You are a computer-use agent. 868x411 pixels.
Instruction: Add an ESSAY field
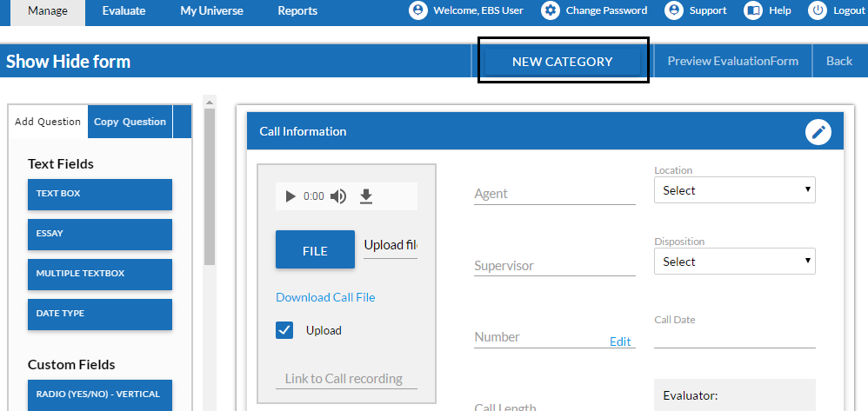100,234
